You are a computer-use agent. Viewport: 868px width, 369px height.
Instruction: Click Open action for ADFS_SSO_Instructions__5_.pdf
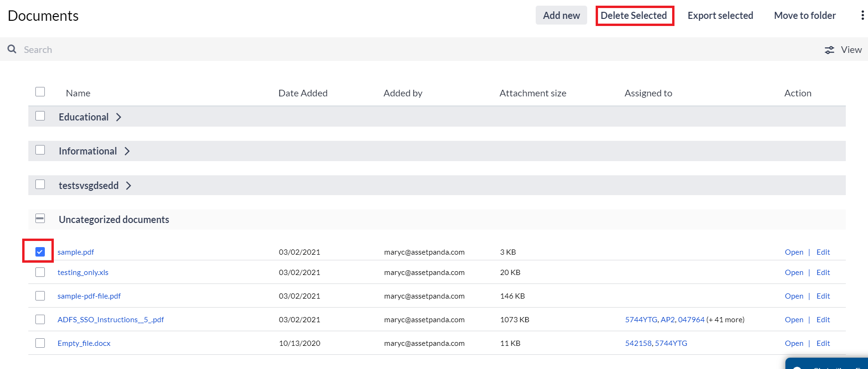tap(794, 319)
